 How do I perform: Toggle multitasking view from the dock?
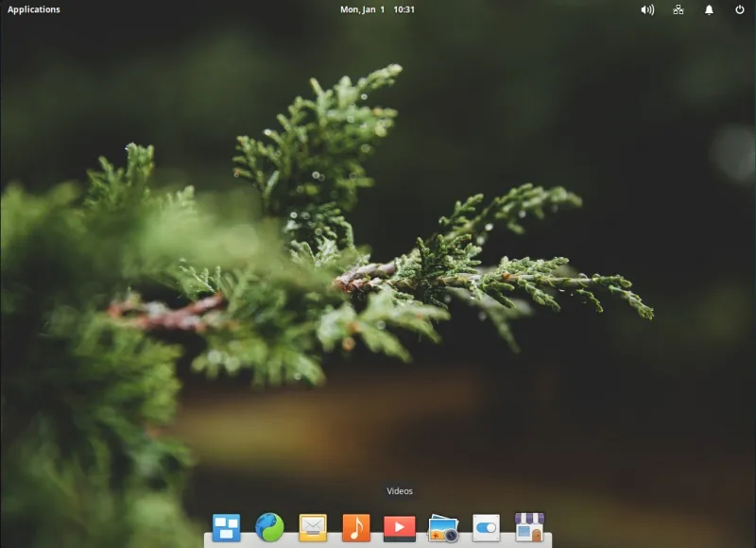coord(225,526)
